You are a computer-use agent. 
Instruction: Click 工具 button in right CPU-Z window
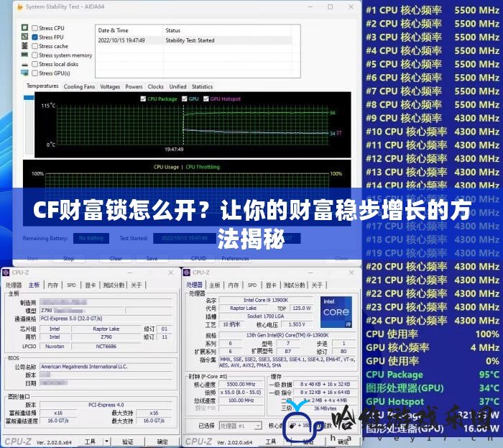tap(271, 442)
